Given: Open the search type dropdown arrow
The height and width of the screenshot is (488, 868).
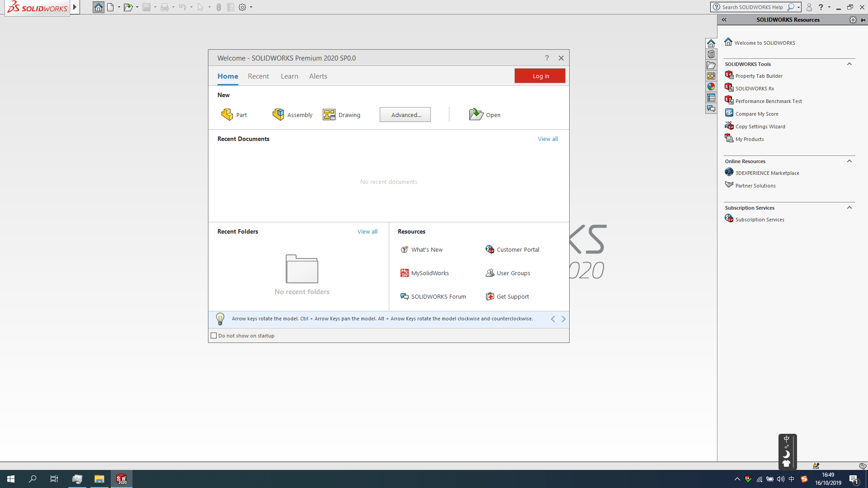Looking at the screenshot, I should pyautogui.click(x=799, y=7).
